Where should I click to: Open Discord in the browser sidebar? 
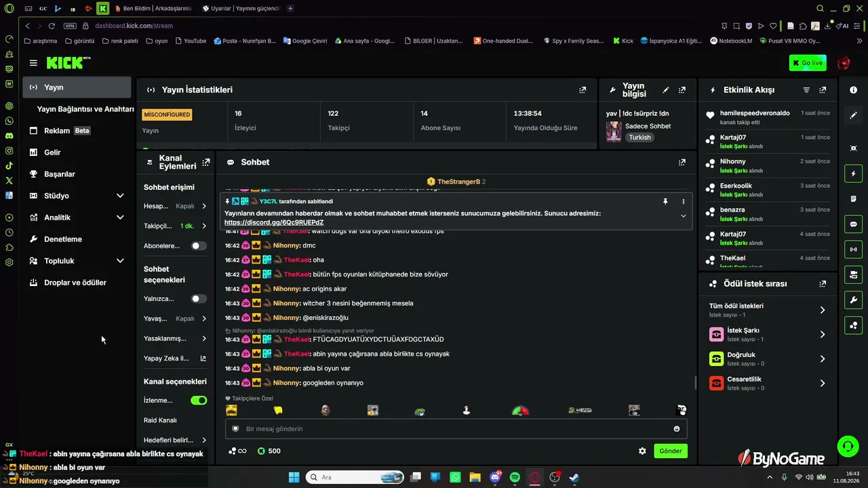9,136
